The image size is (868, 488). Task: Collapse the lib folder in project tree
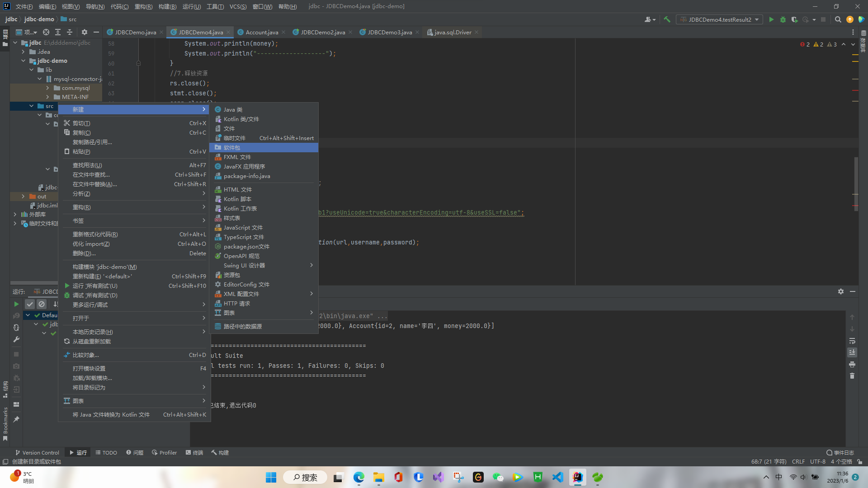32,70
